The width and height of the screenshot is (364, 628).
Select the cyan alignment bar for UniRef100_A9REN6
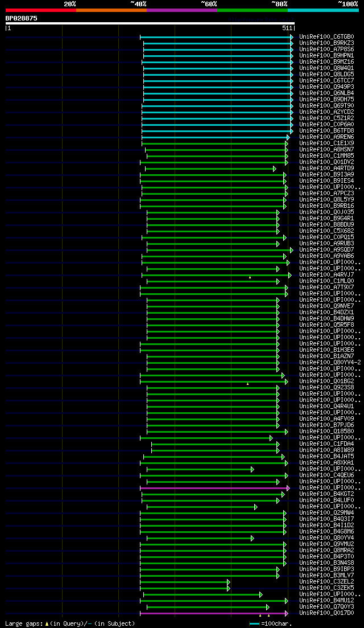click(216, 137)
